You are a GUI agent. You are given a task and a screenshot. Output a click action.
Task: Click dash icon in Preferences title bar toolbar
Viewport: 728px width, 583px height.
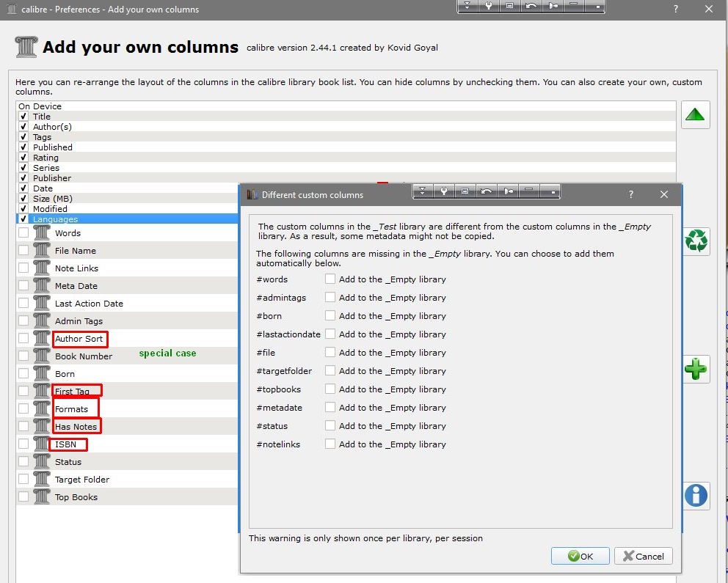(574, 6)
